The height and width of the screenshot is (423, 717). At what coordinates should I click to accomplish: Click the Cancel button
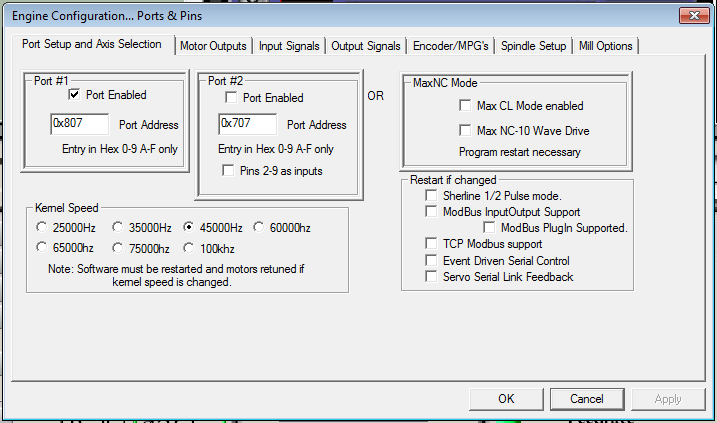point(587,399)
